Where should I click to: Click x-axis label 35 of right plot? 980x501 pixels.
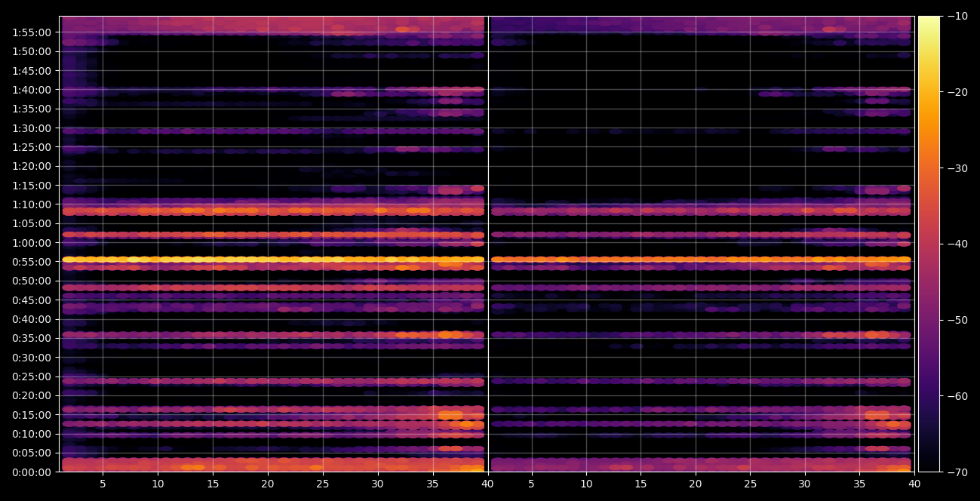(859, 483)
